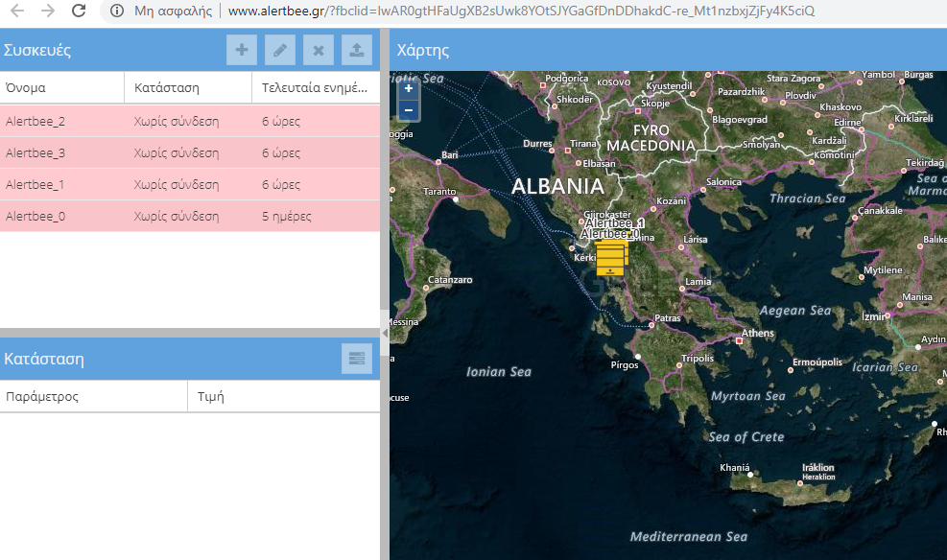Sort by Όνομα column header
This screenshot has width=947, height=560.
62,87
